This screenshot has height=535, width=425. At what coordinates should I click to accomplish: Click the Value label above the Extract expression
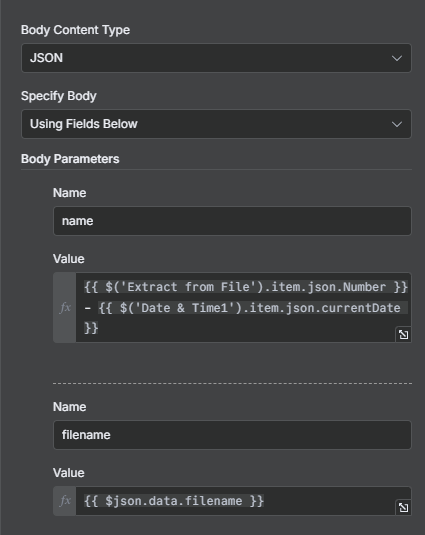click(69, 259)
